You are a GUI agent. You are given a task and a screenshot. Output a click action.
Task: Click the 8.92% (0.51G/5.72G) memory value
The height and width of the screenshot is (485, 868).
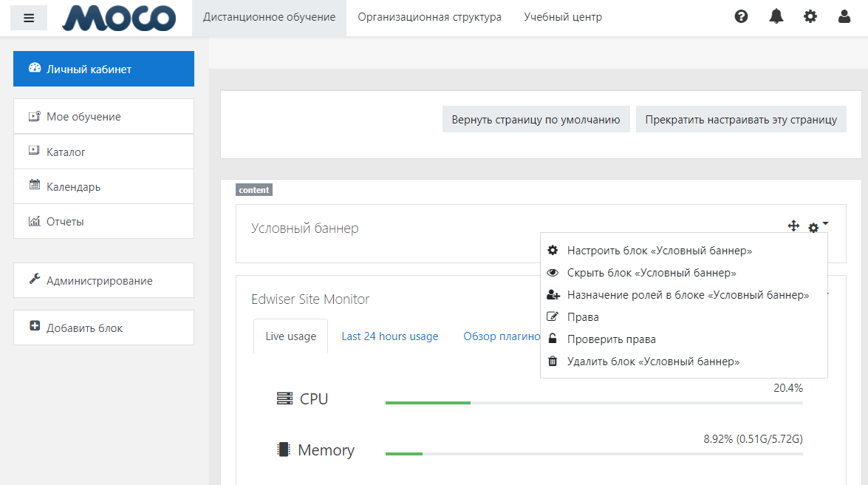753,438
